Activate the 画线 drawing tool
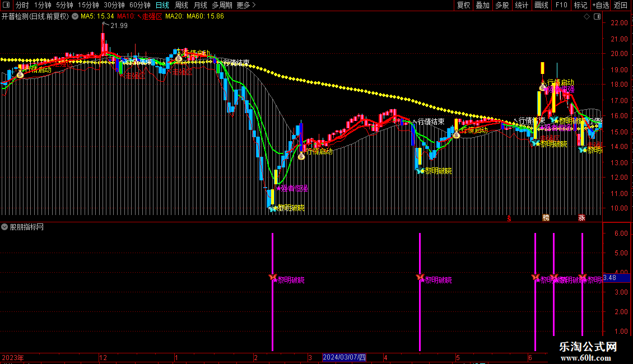Viewport: 633px width, 364px height. coord(541,5)
